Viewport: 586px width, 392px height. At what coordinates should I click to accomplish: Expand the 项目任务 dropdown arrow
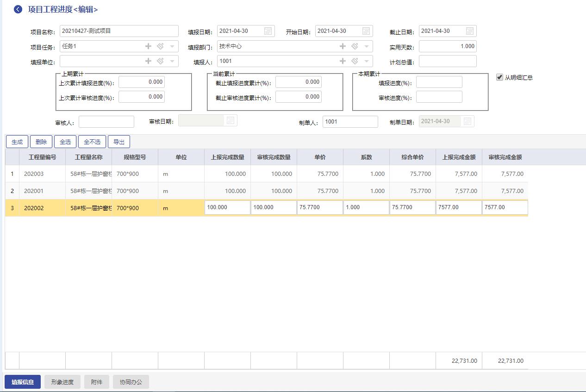coord(172,46)
